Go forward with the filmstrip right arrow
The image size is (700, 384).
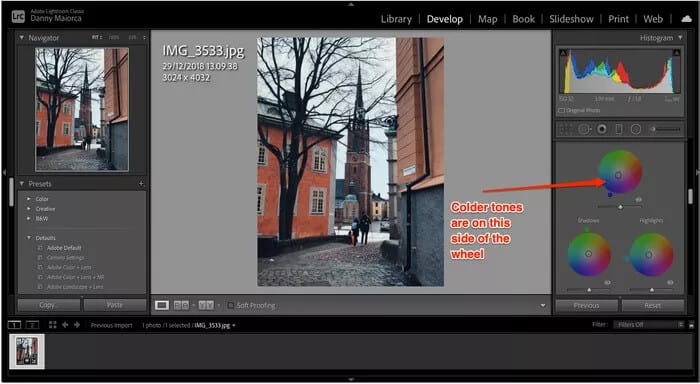[x=77, y=325]
